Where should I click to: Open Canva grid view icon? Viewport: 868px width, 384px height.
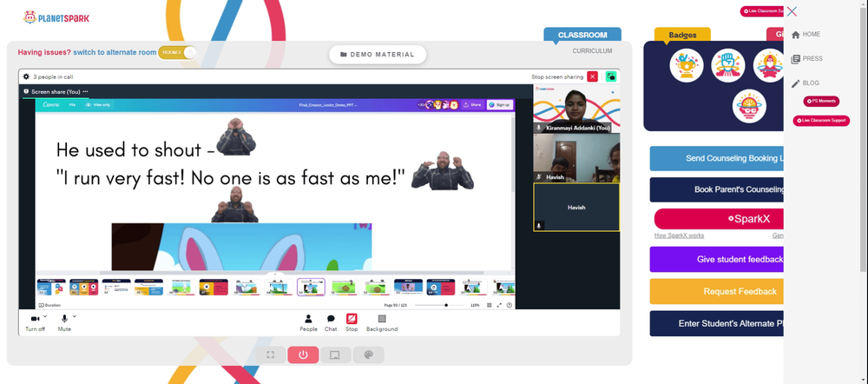tap(490, 305)
